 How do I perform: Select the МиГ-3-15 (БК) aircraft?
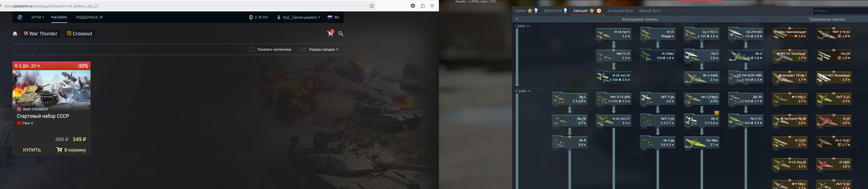coord(614,99)
